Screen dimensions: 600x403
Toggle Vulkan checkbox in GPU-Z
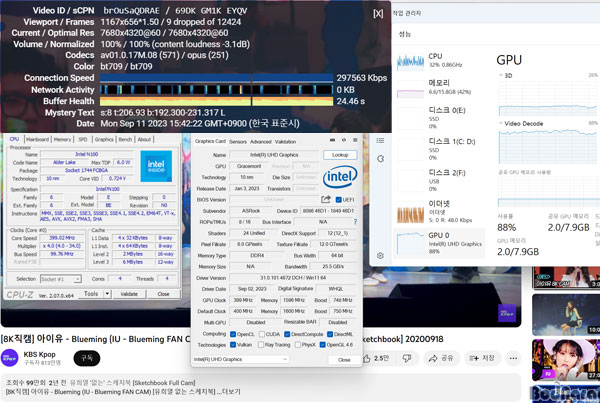tap(233, 345)
